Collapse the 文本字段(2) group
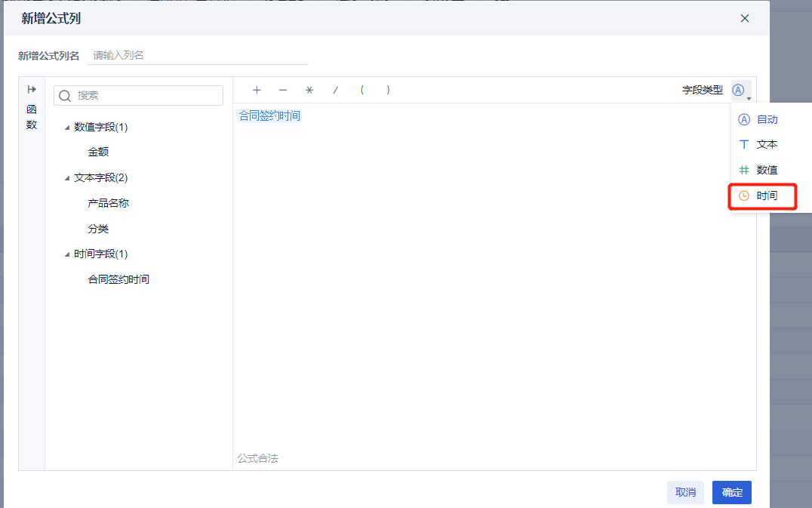 (67, 178)
